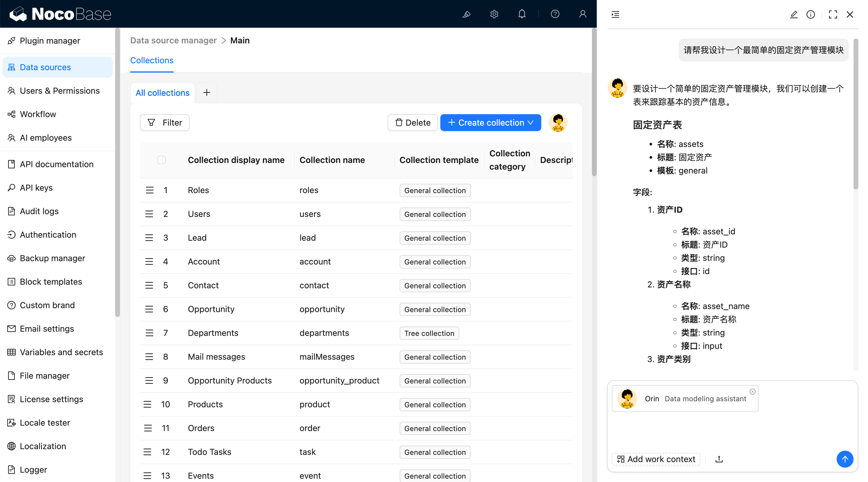Open the Create collection dropdown

click(491, 123)
